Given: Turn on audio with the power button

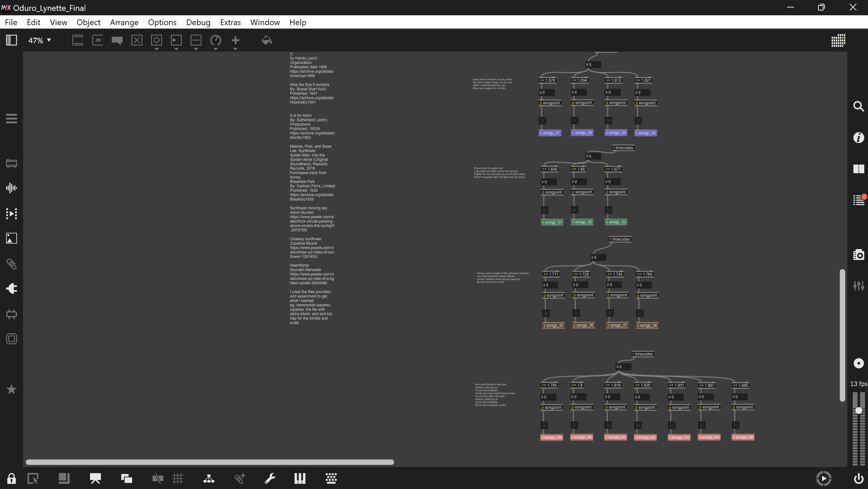Looking at the screenshot, I should click(858, 478).
